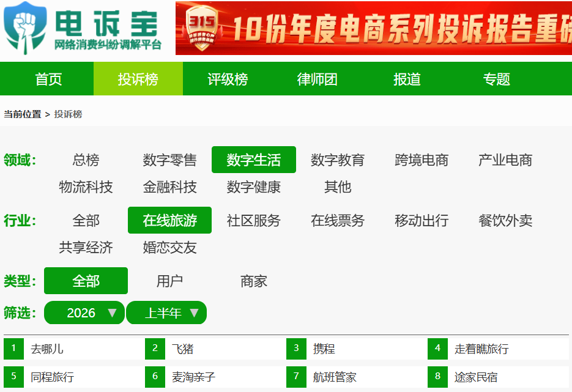Open the 专题 navigation tab
Viewport: 572px width, 392px height.
(x=496, y=79)
